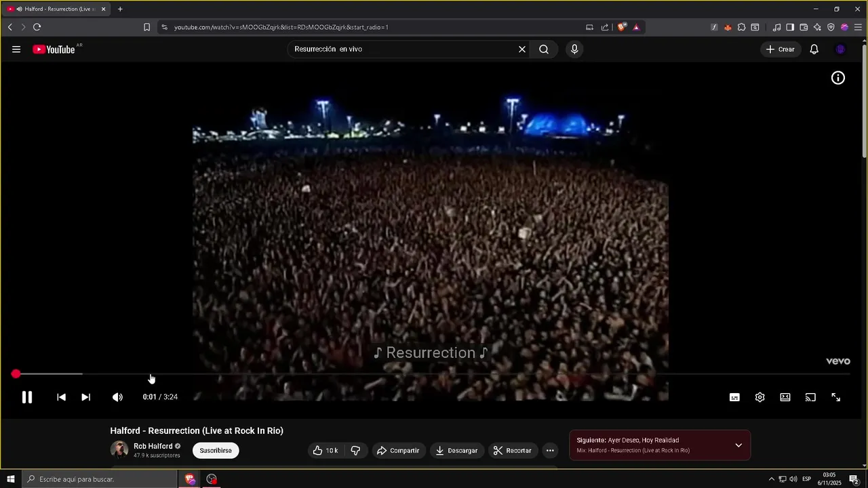Click the browser address bar URL
The image size is (868, 488).
281,27
